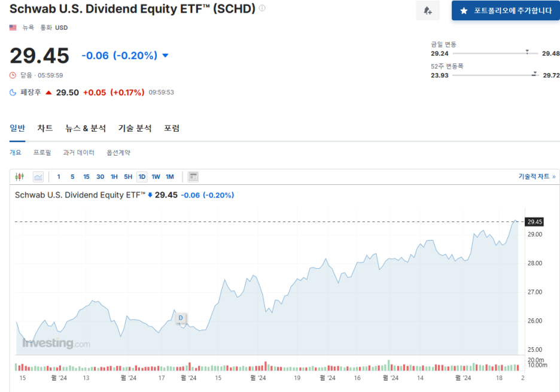Screen dimensions: 560x392
Task: Open the 일반 tab
Action: tap(17, 128)
